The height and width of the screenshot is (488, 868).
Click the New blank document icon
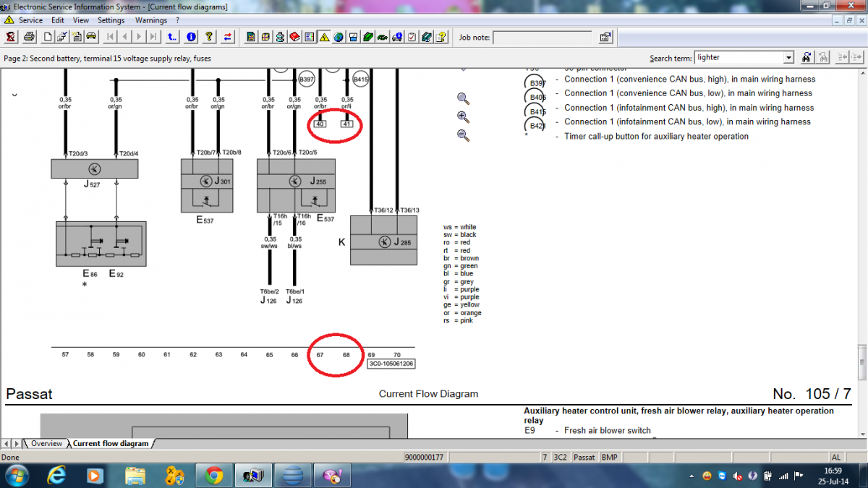[x=48, y=37]
